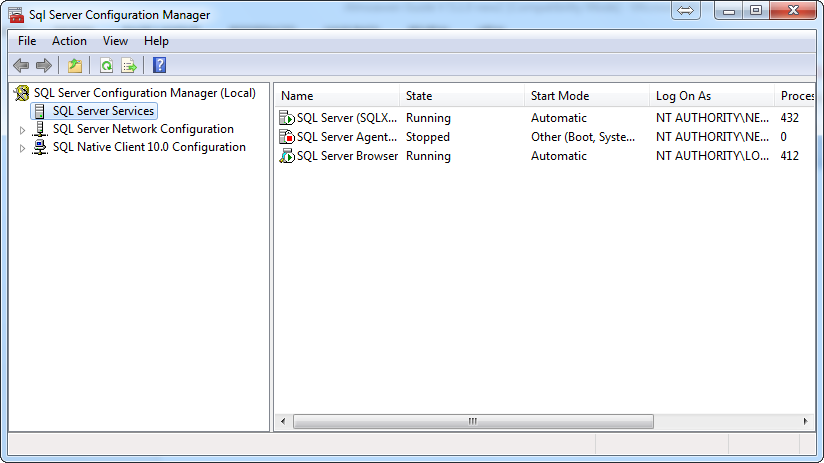Click the Process ID column header
Screen dimensions: 824x463
[x=795, y=96]
